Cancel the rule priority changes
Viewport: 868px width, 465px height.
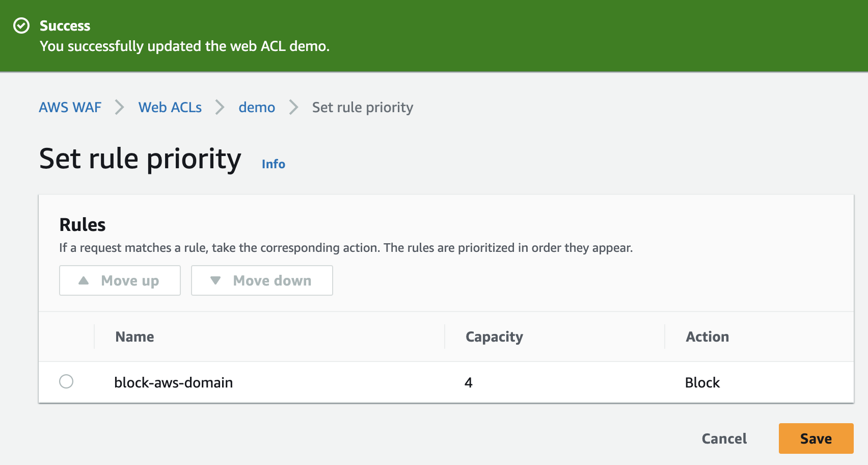pyautogui.click(x=724, y=438)
